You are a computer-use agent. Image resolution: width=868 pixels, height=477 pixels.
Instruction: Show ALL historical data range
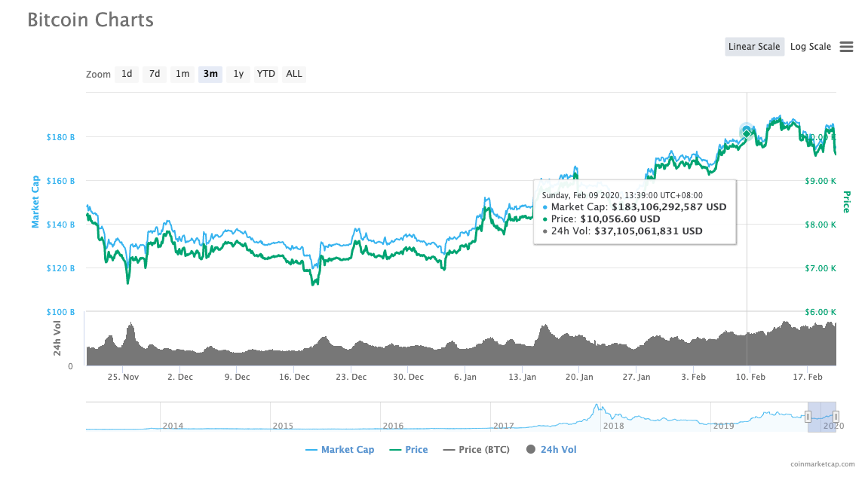tap(294, 74)
